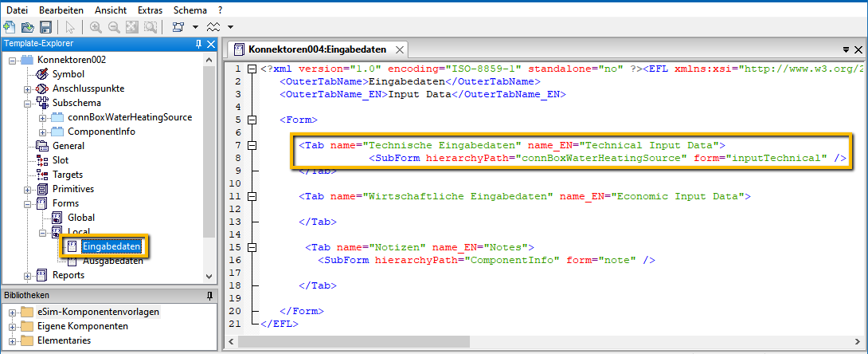Collapse the Tab fold marker at line 11

click(252, 196)
